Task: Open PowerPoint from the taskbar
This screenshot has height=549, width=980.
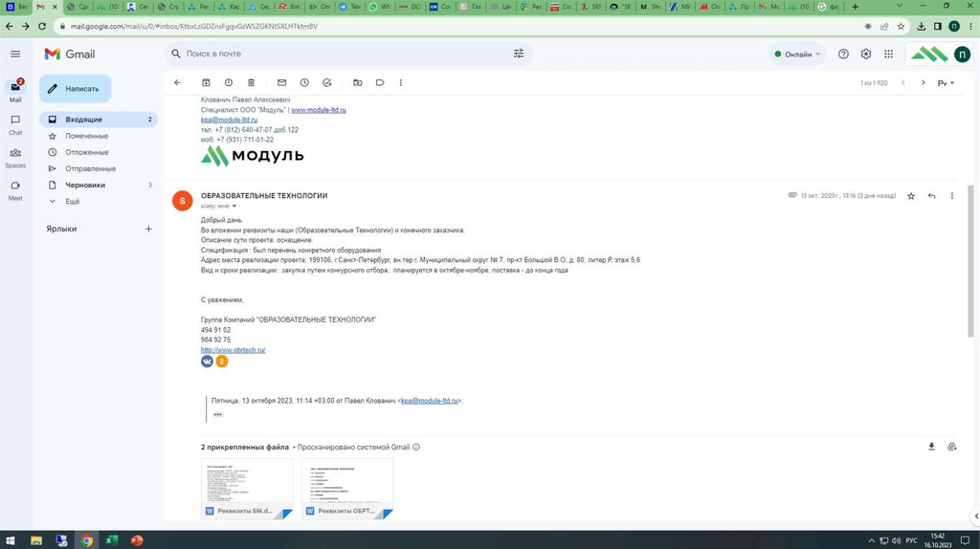Action: coord(137,540)
